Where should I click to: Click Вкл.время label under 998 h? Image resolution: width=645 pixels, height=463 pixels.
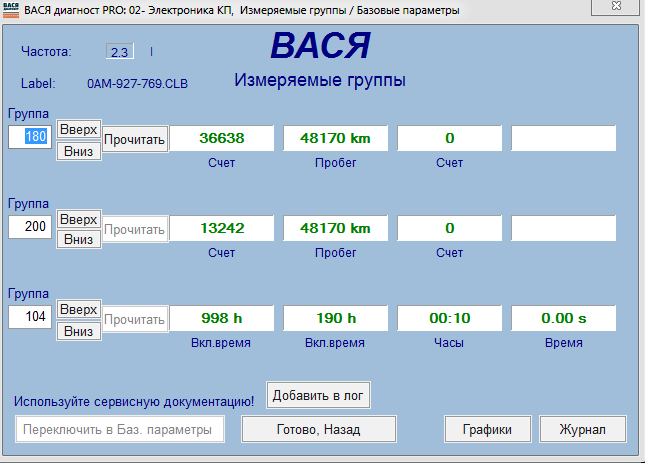click(x=221, y=343)
